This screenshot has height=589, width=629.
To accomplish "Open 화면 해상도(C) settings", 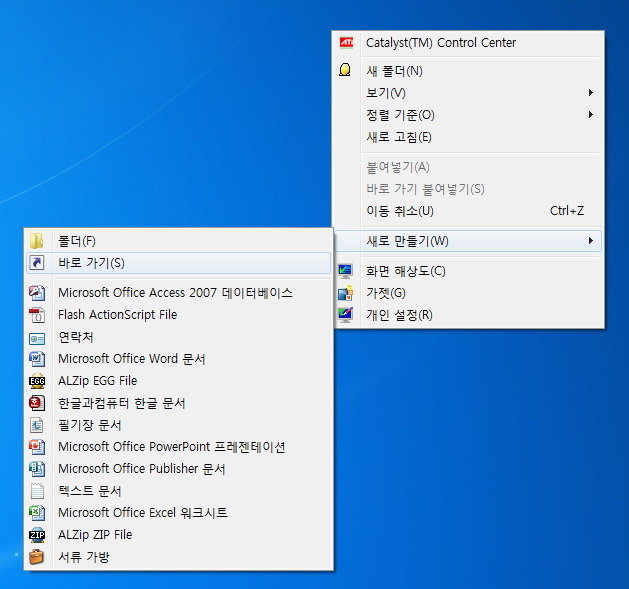I will [468, 271].
